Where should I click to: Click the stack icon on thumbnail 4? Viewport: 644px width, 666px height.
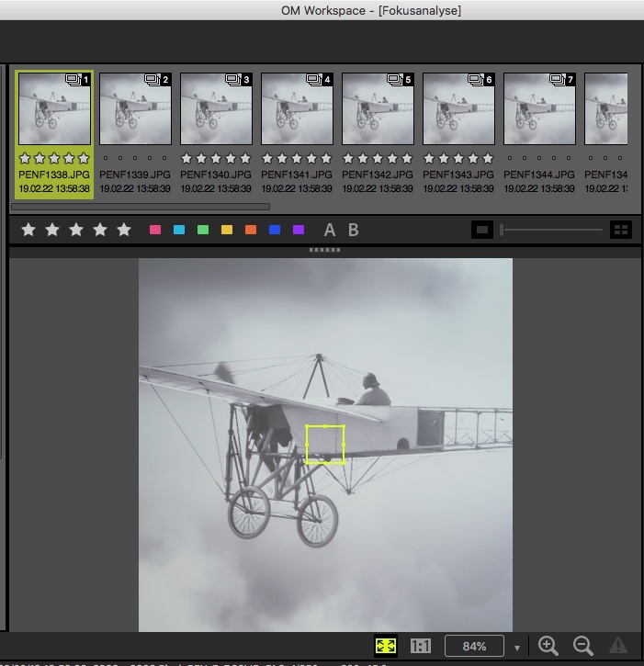(x=314, y=79)
